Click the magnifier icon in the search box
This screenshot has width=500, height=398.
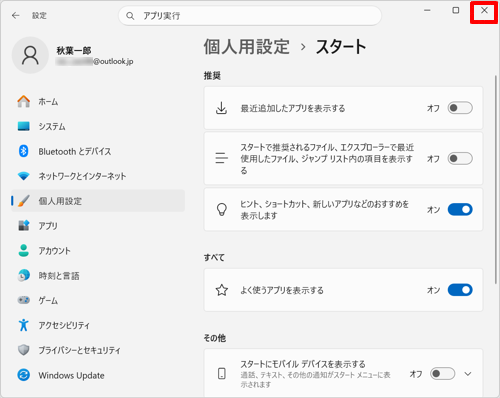pos(130,16)
